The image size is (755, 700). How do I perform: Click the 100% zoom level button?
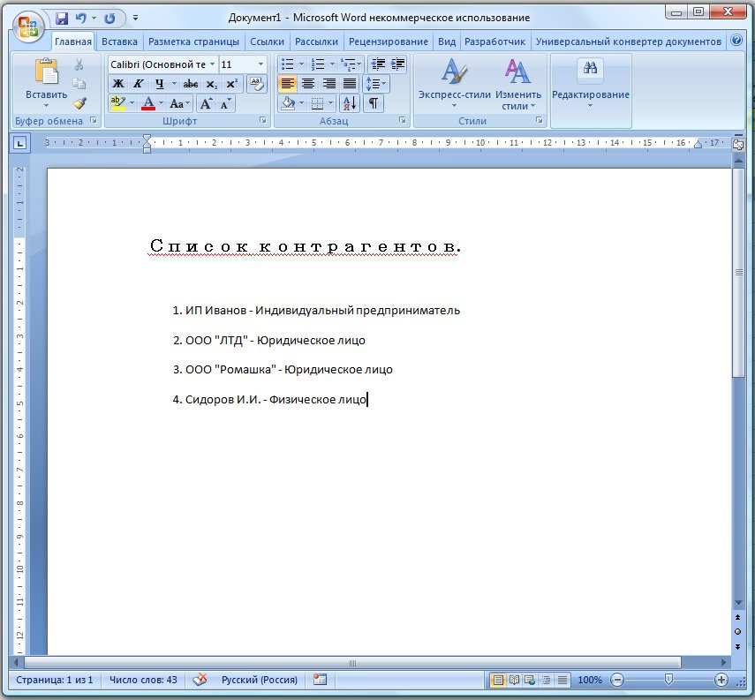590,680
